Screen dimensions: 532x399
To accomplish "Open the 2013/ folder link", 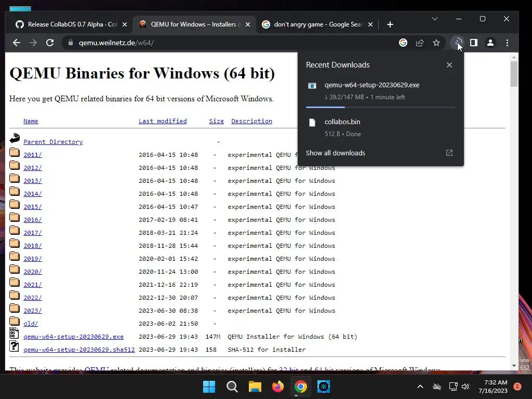I will click(x=33, y=181).
